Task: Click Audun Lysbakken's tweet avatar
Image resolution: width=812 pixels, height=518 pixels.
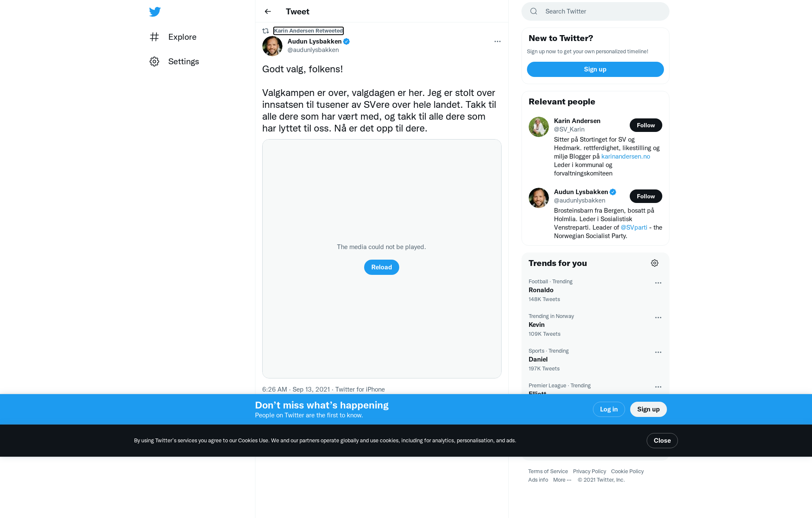Action: point(272,46)
